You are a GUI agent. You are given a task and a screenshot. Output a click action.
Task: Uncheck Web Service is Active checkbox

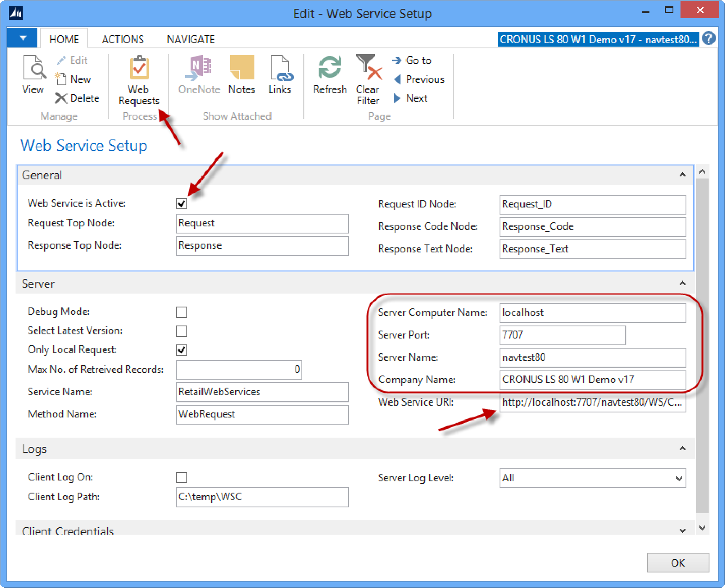click(x=181, y=204)
